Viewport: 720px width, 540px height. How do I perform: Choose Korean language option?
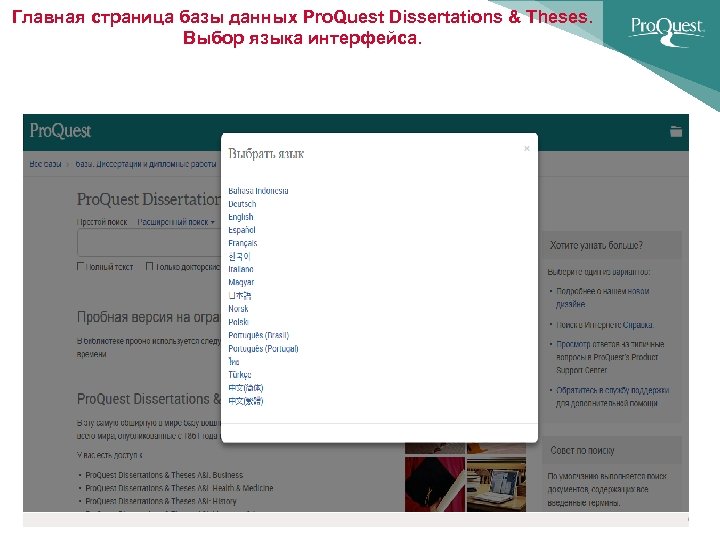[239, 256]
